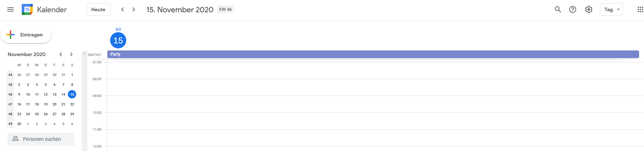Open the Party all-day event
644x151 pixels.
[373, 54]
